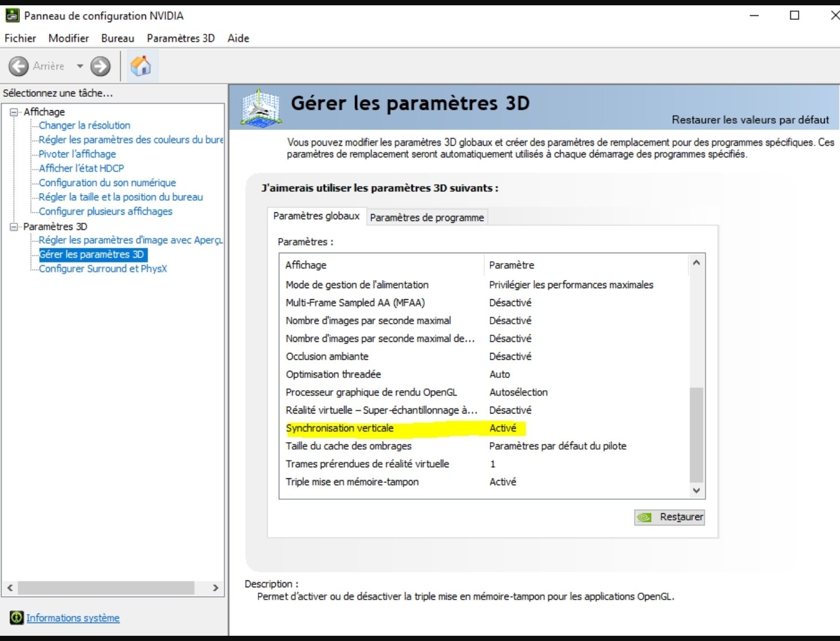Select Multi-Frame Sampled AA (MFAA) row
Viewport: 840px width, 641px height.
click(484, 303)
